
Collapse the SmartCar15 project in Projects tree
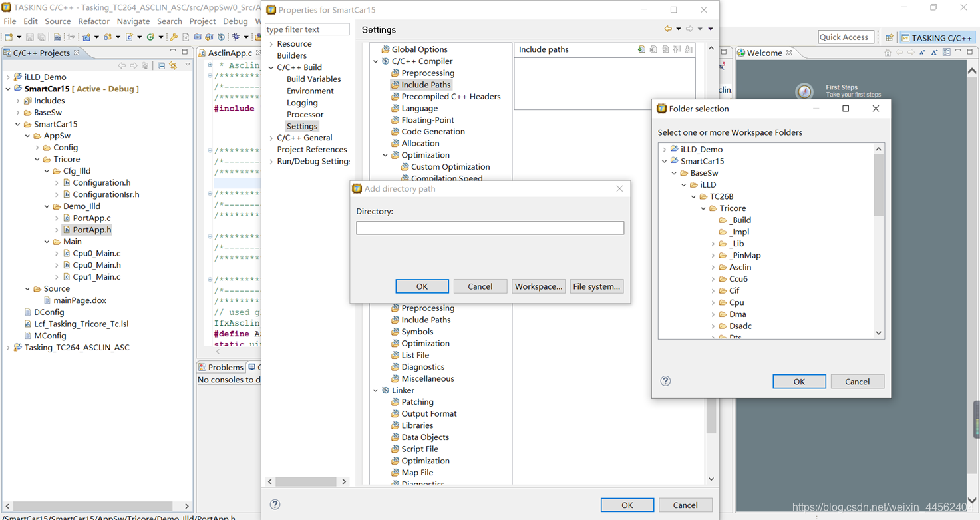[x=8, y=89]
